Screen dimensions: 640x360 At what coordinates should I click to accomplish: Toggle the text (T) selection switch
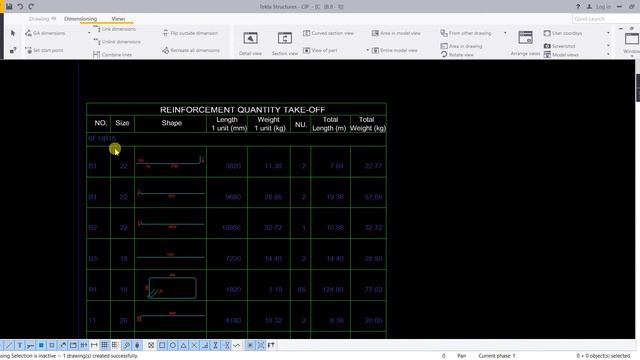[20, 345]
